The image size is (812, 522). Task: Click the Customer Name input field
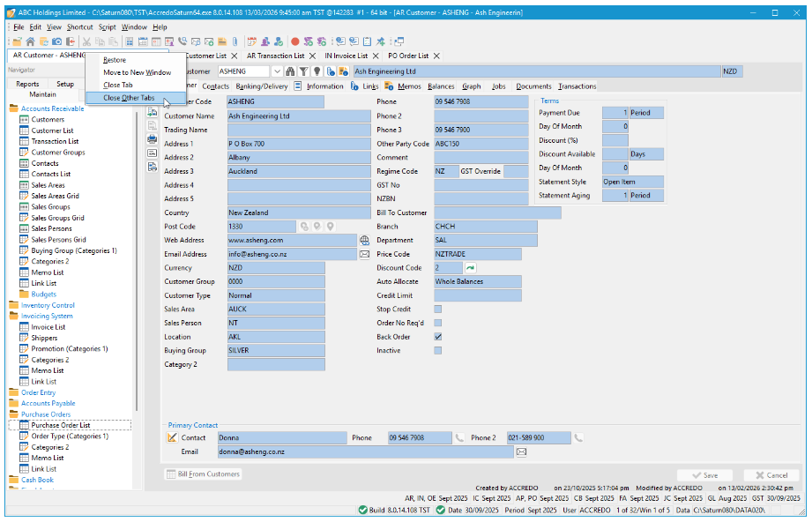tap(299, 116)
